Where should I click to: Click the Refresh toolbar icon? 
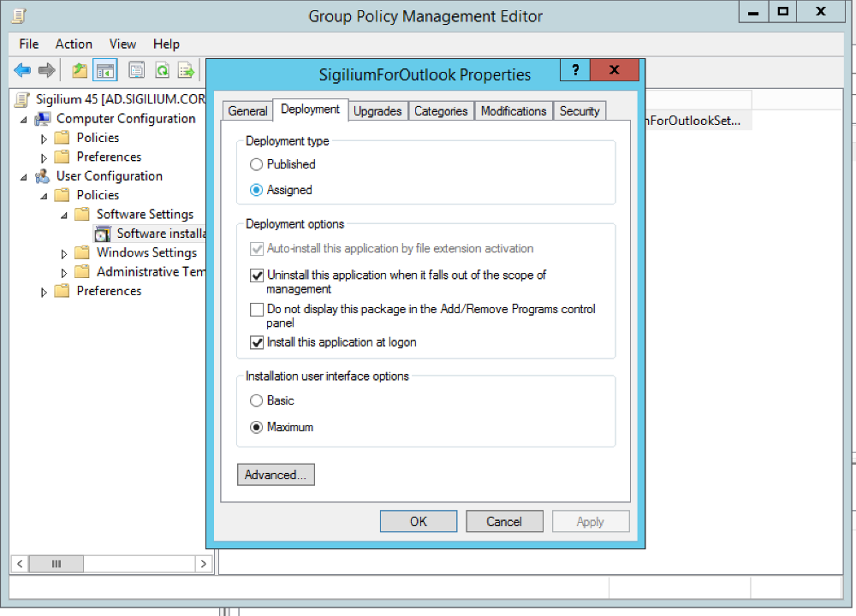point(162,70)
